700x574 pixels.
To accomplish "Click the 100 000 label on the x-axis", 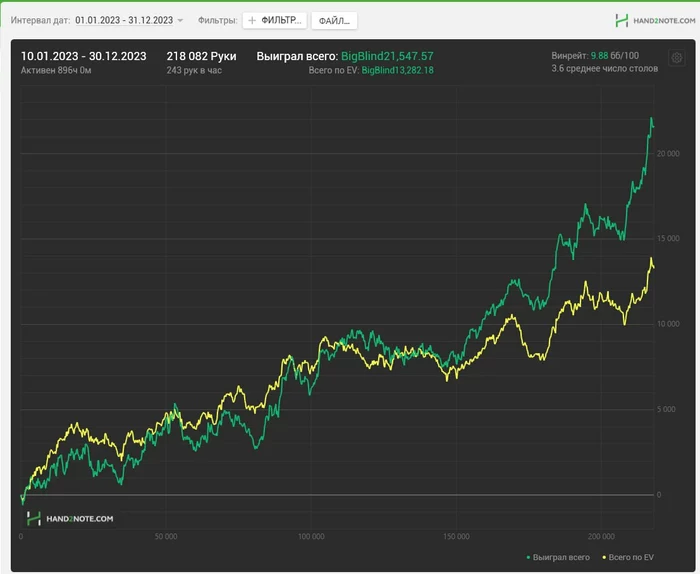I will click(311, 537).
